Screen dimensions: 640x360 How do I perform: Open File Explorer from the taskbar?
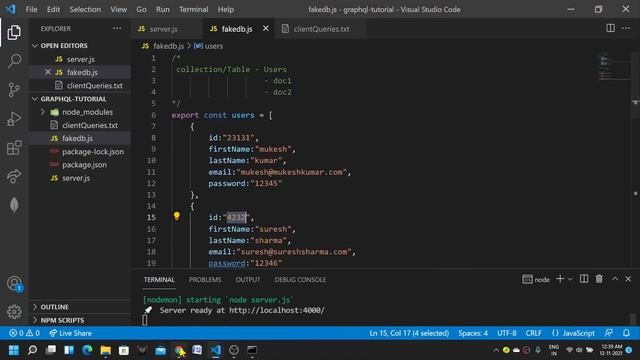tap(106, 350)
